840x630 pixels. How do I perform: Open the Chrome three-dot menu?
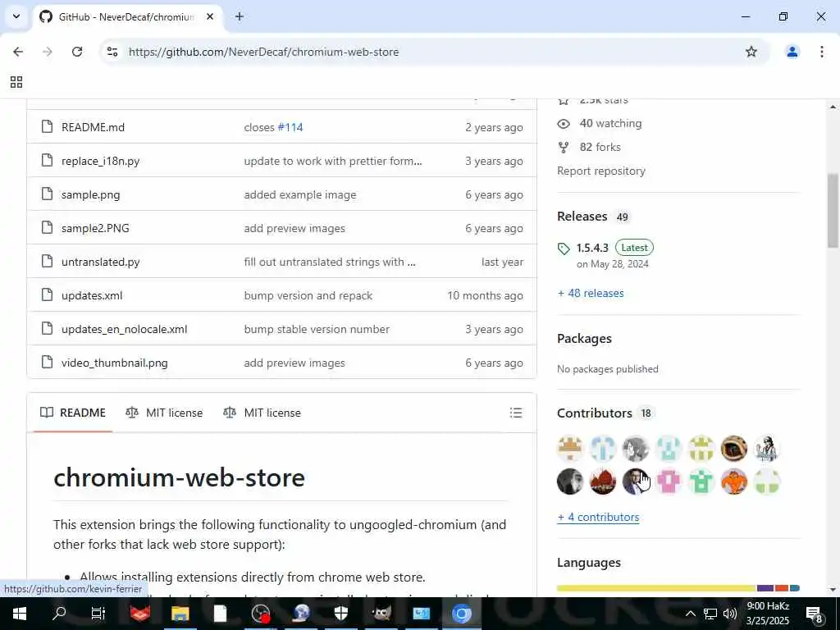[x=822, y=52]
